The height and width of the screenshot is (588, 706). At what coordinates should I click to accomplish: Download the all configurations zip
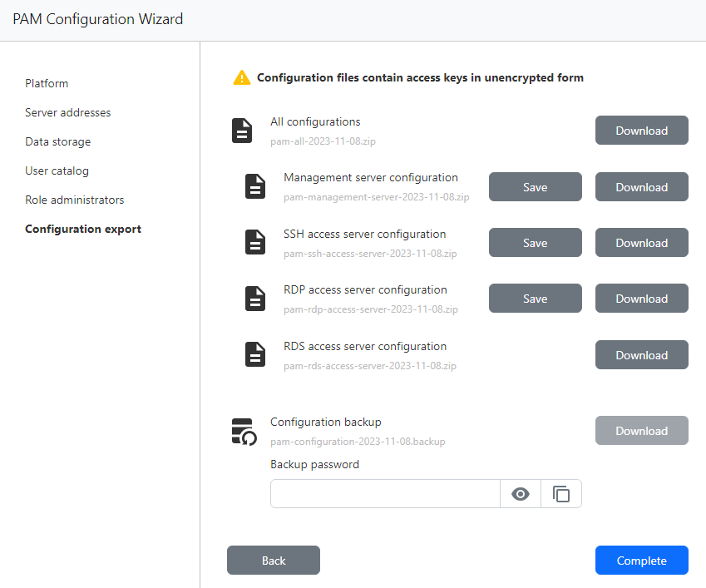click(641, 131)
